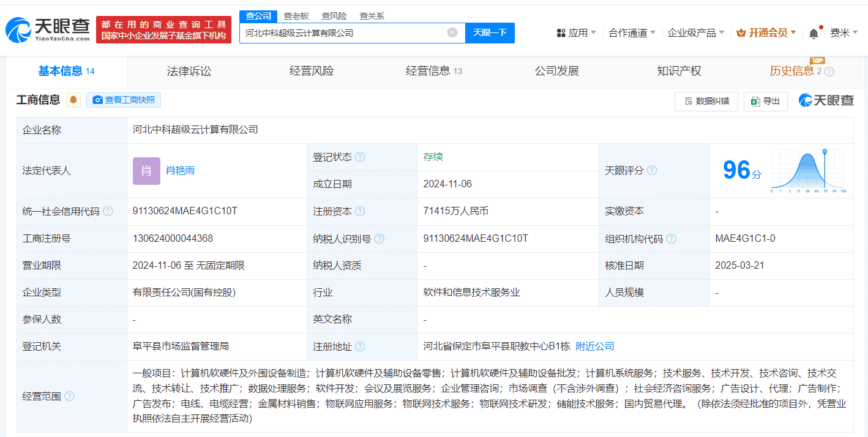Click the notification bell icon
Image resolution: width=868 pixels, height=437 pixels.
tap(814, 32)
